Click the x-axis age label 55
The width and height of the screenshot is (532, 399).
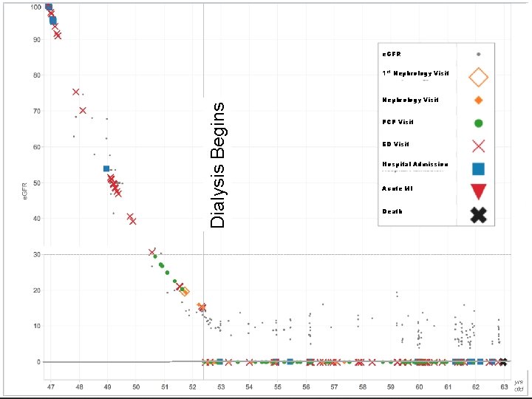click(x=278, y=387)
